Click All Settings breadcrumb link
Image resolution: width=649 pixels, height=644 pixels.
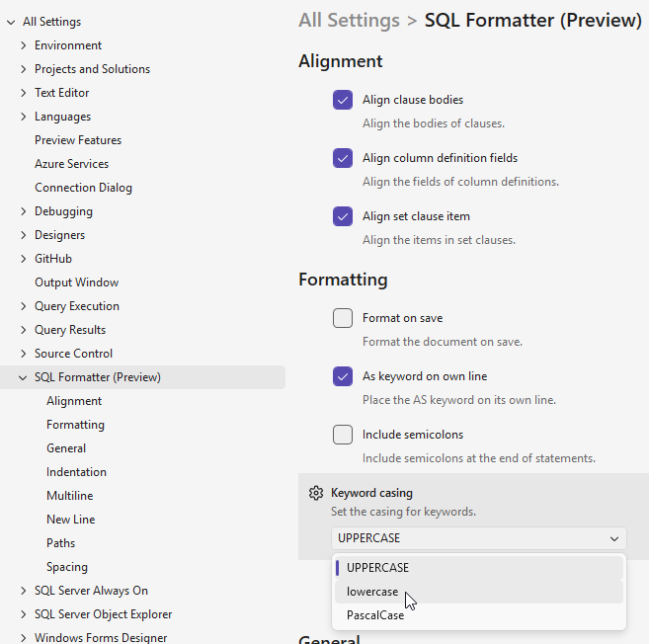(x=349, y=20)
